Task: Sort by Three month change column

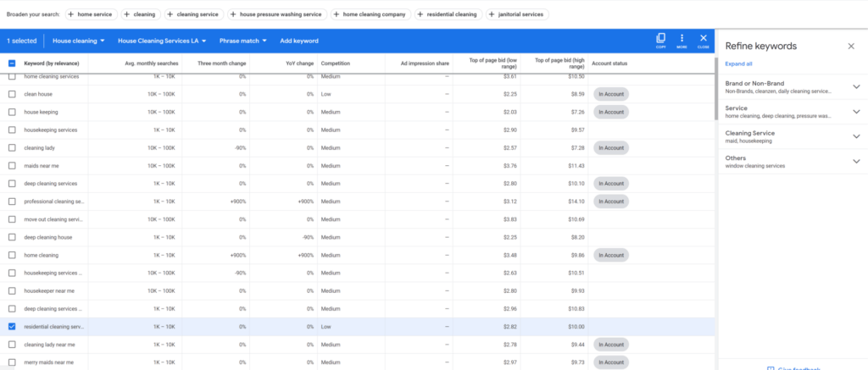Action: tap(221, 64)
